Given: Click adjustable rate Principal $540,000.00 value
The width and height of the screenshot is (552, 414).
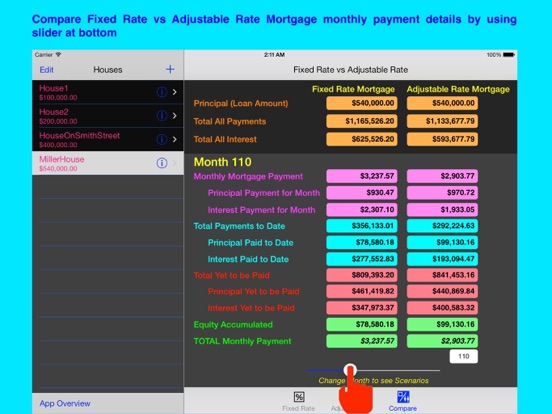Looking at the screenshot, I should point(442,103).
